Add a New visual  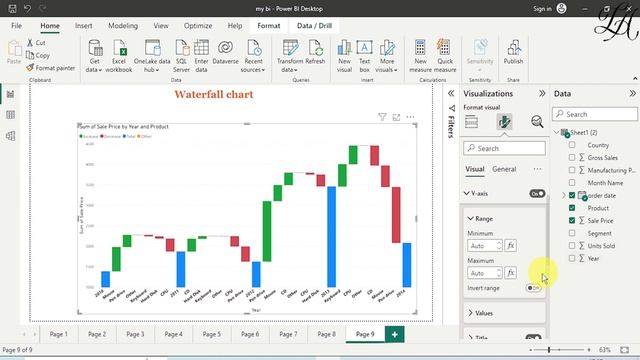tap(344, 56)
